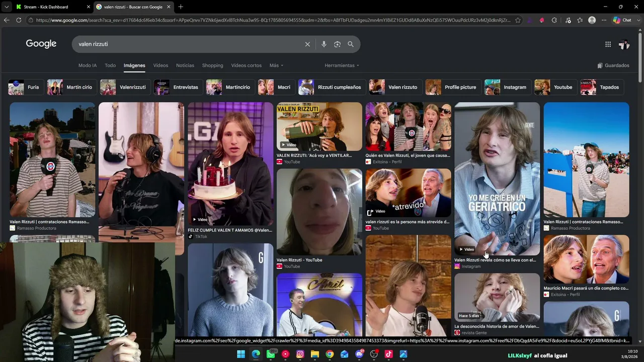
Task: Launch Instagram from the taskbar
Action: 300,354
